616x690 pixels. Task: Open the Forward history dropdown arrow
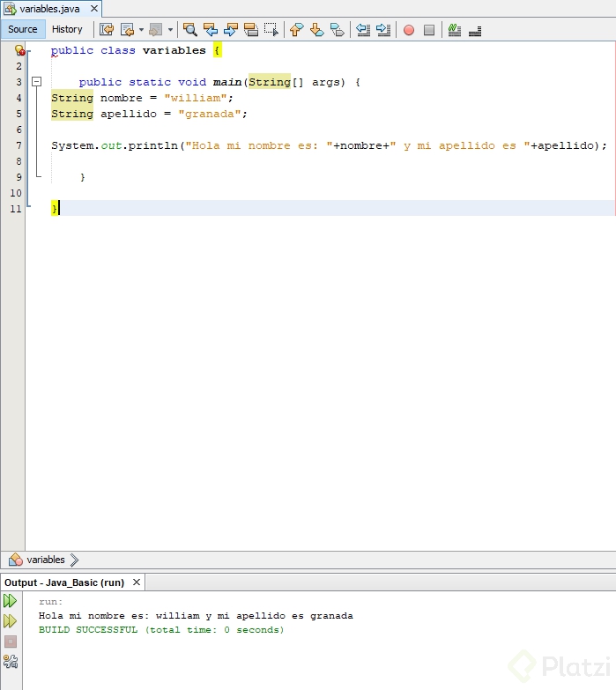tap(170, 30)
